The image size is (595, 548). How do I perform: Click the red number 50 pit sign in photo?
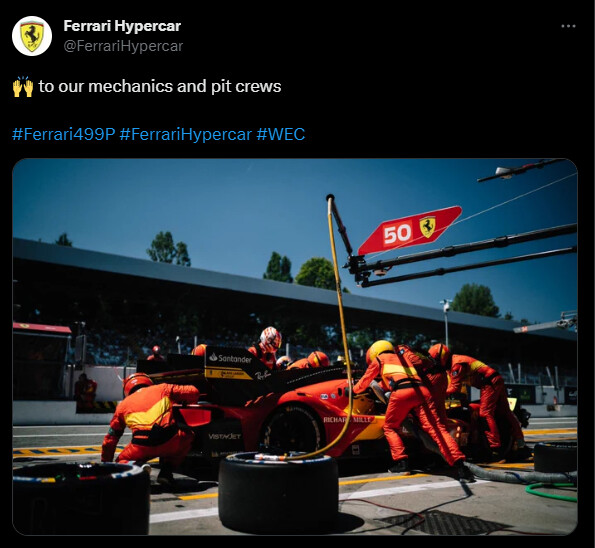click(x=409, y=230)
